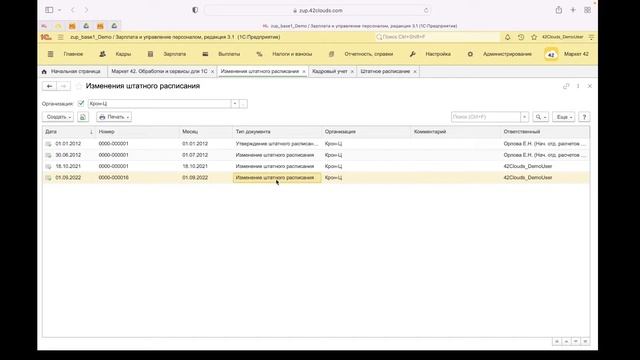
Task: Open the Еще menu button
Action: tap(564, 117)
